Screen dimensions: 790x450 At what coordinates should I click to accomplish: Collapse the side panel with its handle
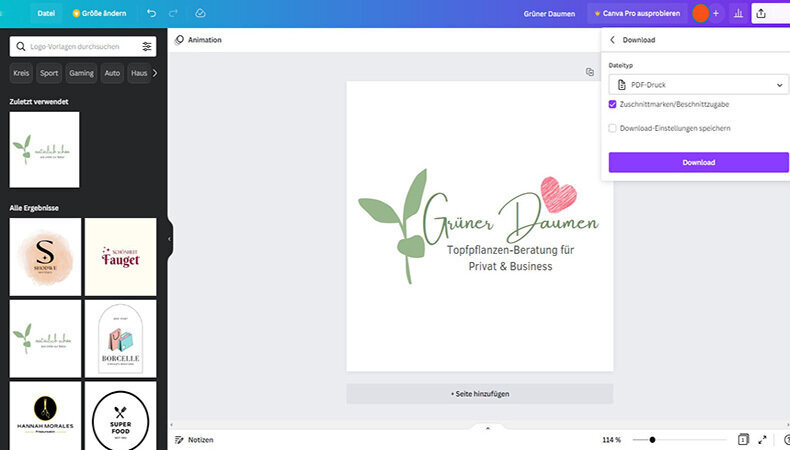169,239
